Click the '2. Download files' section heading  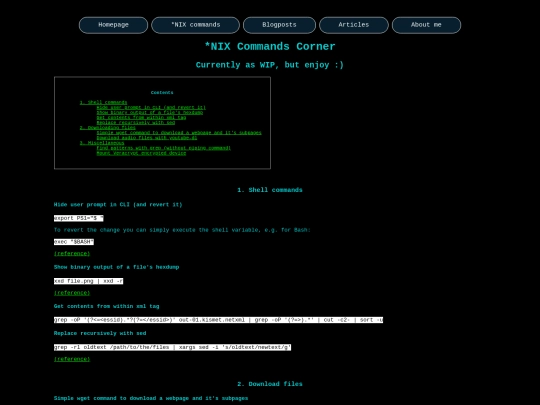pyautogui.click(x=270, y=384)
